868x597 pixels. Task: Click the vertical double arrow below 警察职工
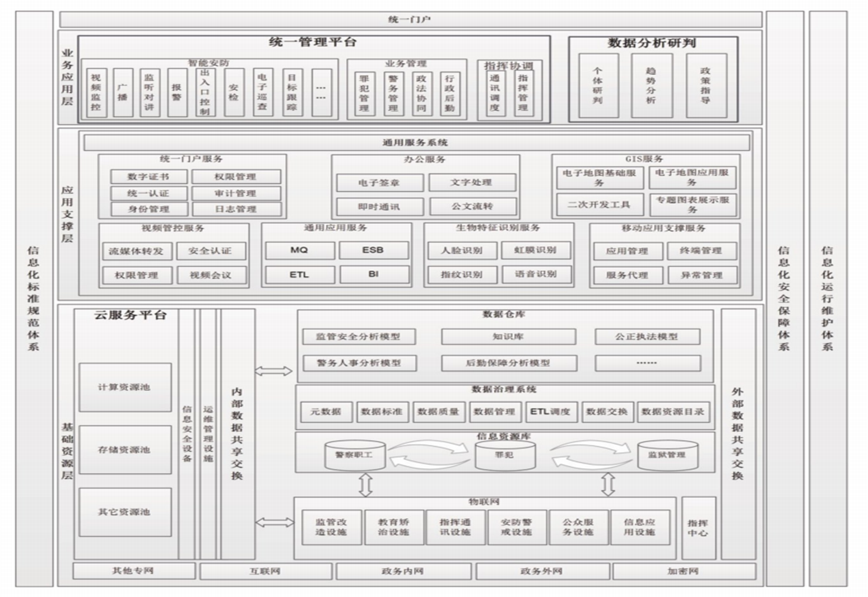tap(365, 484)
